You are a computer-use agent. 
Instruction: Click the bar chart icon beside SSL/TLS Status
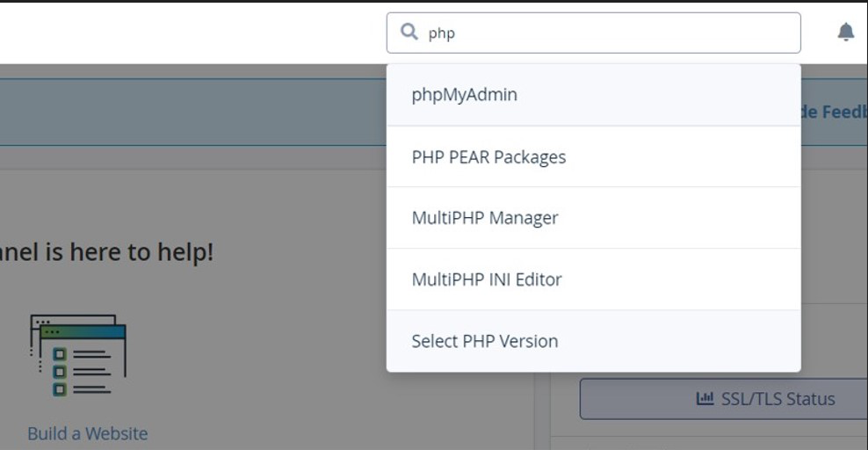[705, 399]
